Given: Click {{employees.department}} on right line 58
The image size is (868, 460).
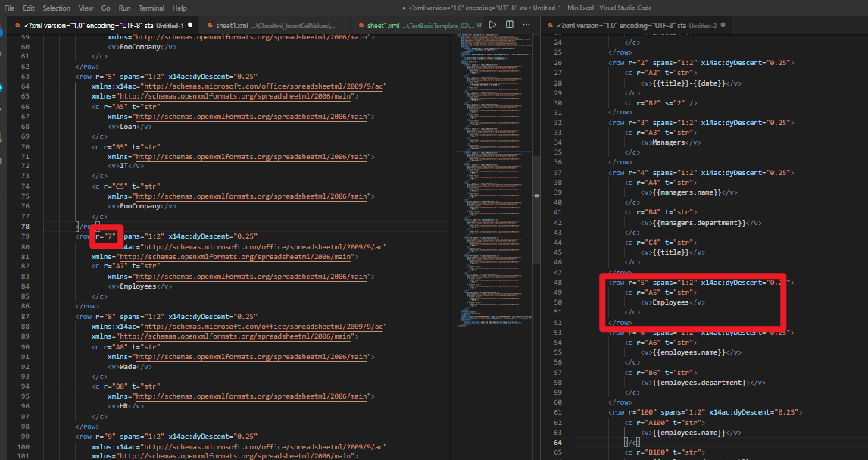Looking at the screenshot, I should tap(701, 383).
